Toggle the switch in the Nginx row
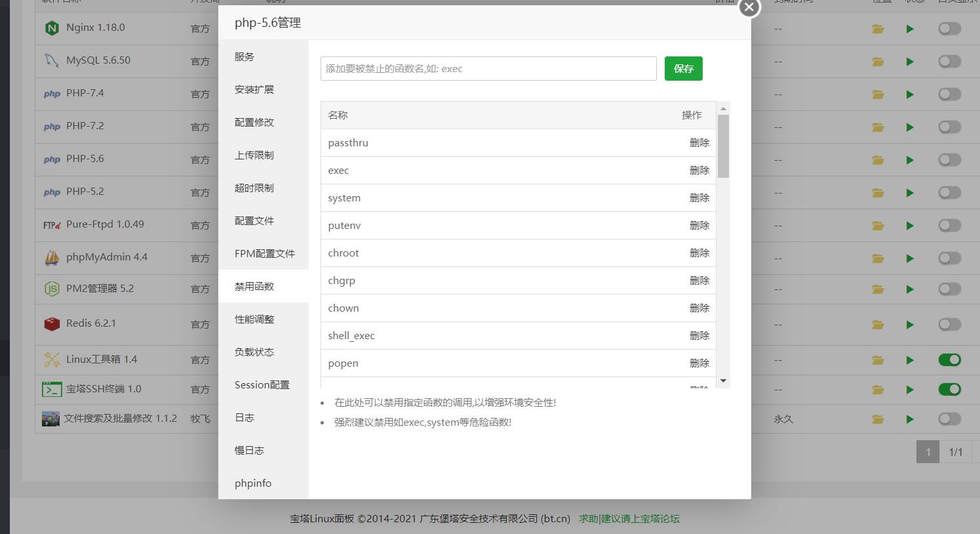The height and width of the screenshot is (534, 980). (949, 28)
